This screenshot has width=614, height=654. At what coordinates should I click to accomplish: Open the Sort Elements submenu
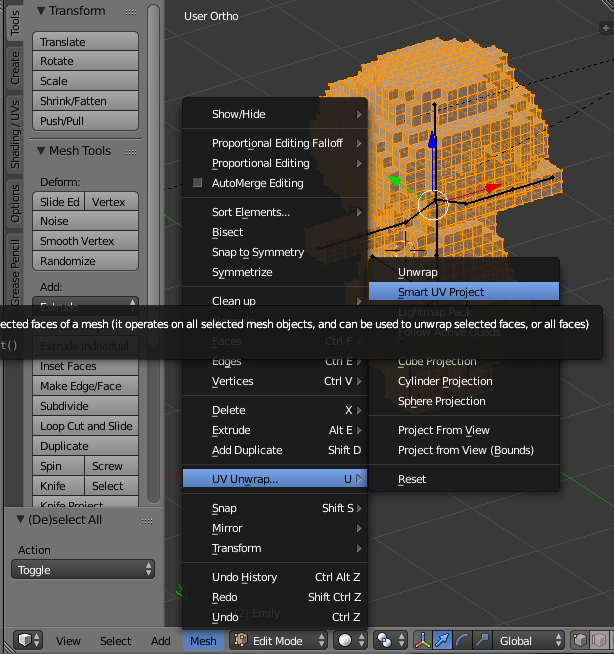coord(275,212)
